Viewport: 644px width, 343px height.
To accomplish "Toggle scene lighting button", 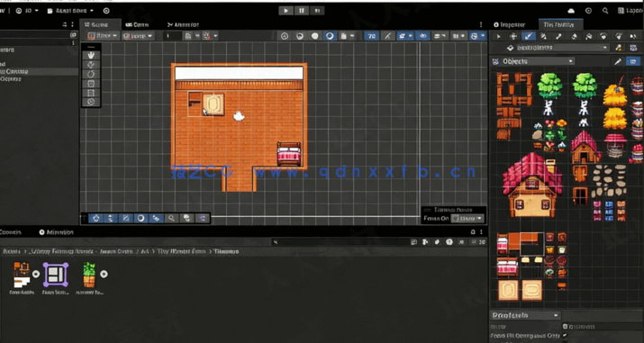I will pos(387,36).
